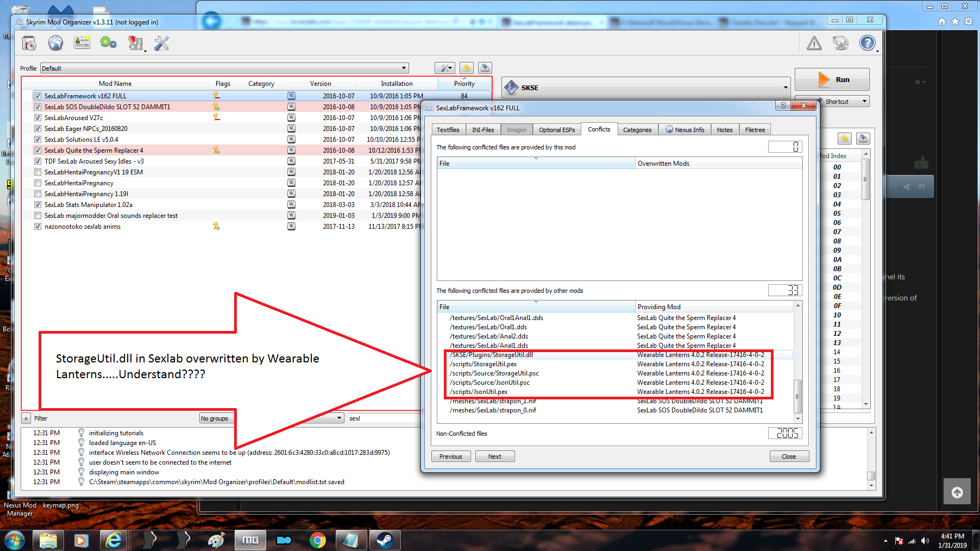980x551 pixels.
Task: Toggle SexLab Eager NPCs_20160820 checkbox
Action: [37, 128]
